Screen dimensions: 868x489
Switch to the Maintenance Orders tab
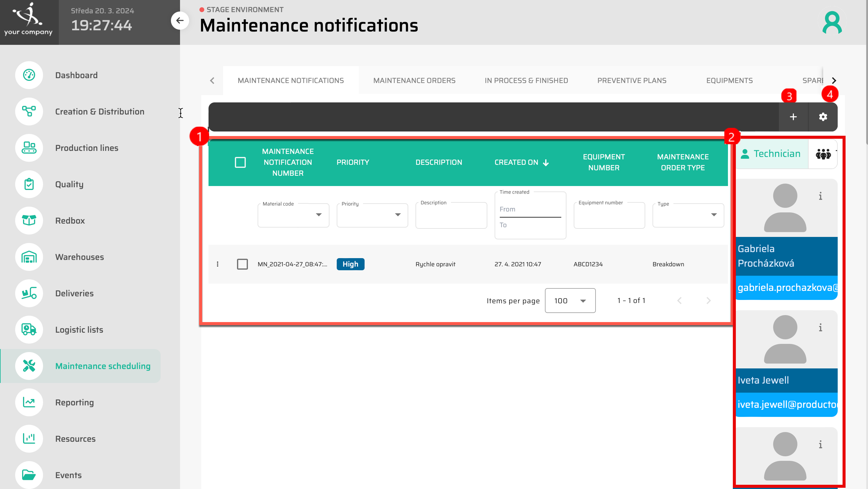coord(415,81)
